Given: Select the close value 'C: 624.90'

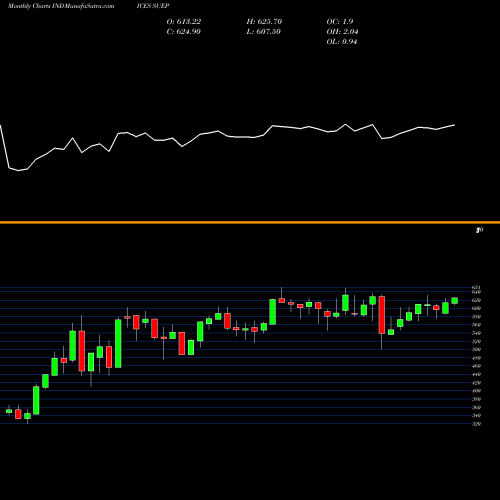Looking at the screenshot, I should pos(184,32).
